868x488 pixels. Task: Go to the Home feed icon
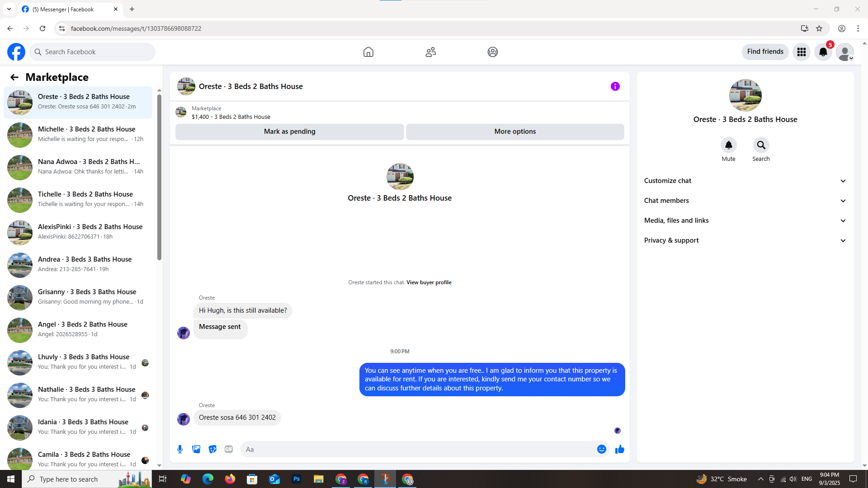click(x=368, y=52)
